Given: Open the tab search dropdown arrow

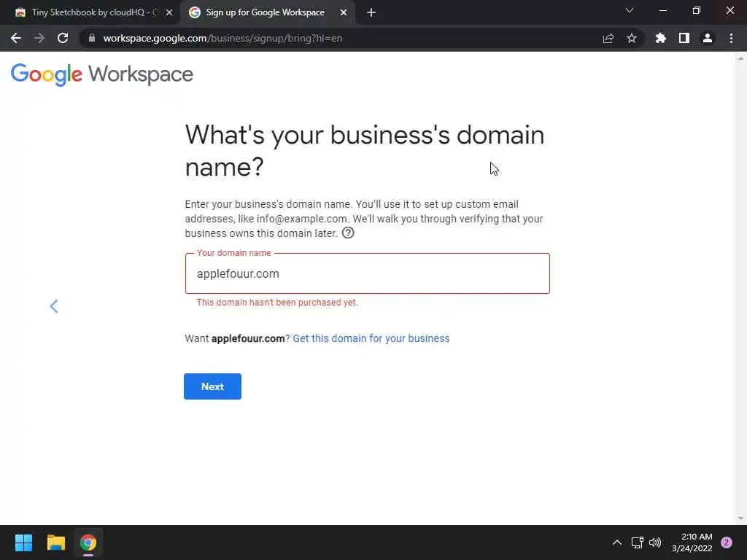Looking at the screenshot, I should coord(630,10).
